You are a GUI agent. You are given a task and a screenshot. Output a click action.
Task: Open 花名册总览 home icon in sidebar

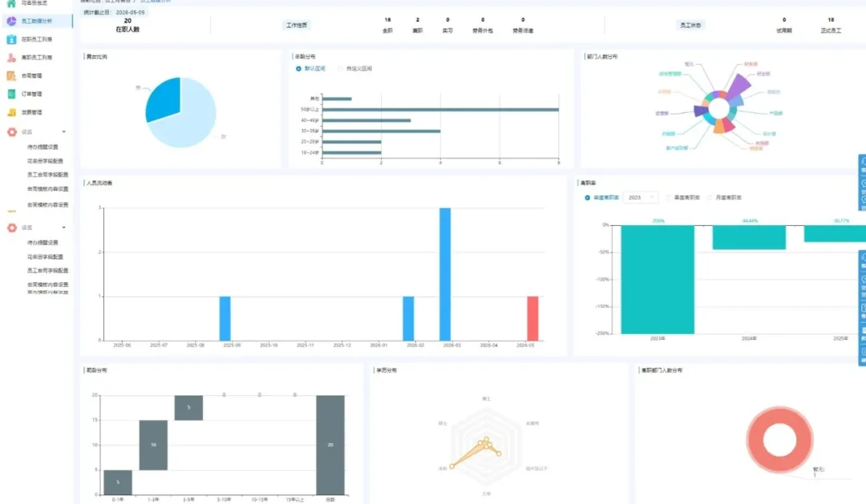11,3
